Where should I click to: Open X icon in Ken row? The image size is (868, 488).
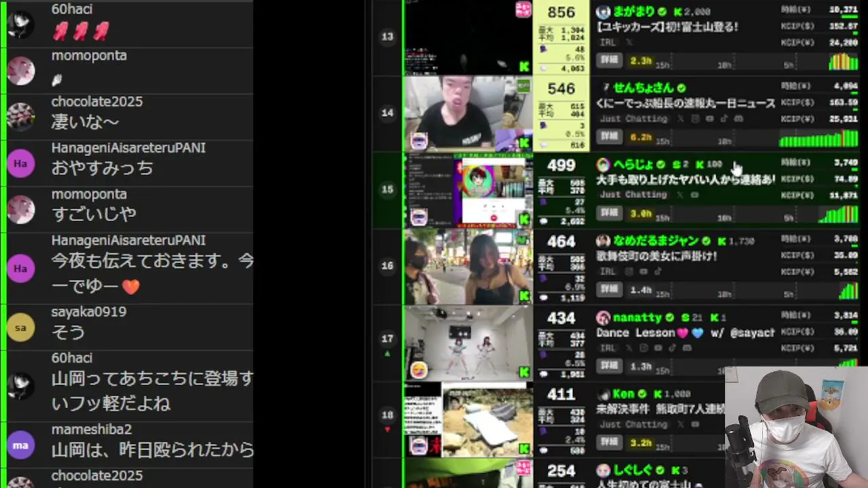(x=681, y=424)
